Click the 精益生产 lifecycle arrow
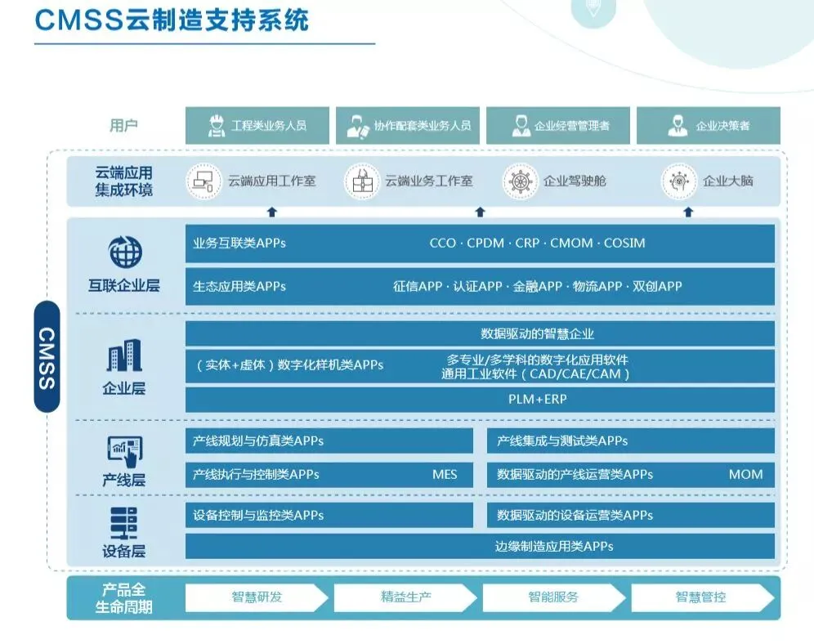The image size is (814, 644). [405, 597]
